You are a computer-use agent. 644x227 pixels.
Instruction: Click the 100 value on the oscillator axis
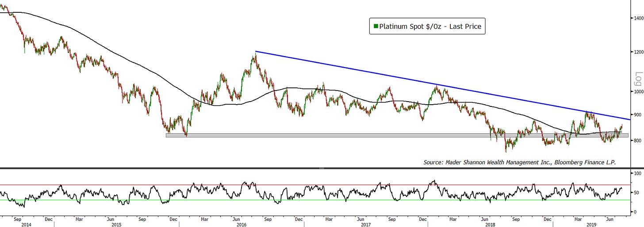click(637, 173)
